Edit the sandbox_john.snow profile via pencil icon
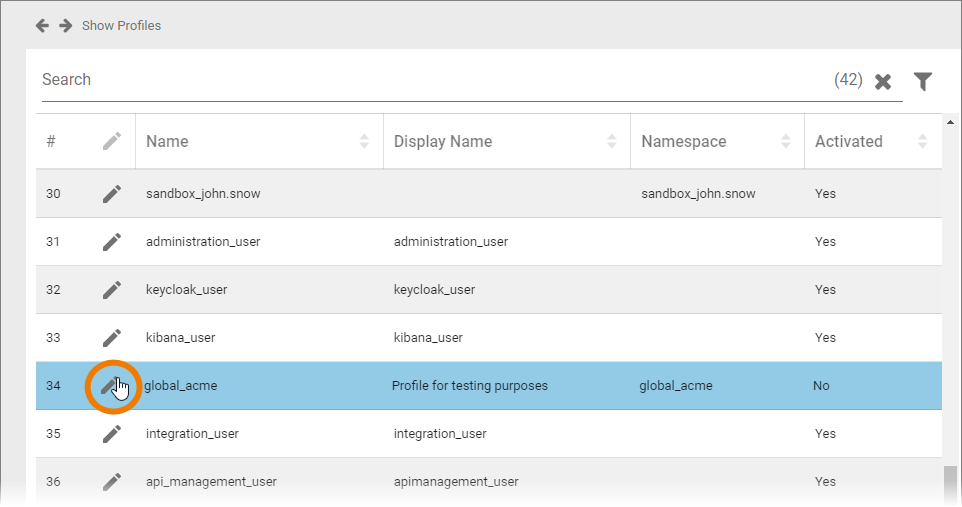 112,194
